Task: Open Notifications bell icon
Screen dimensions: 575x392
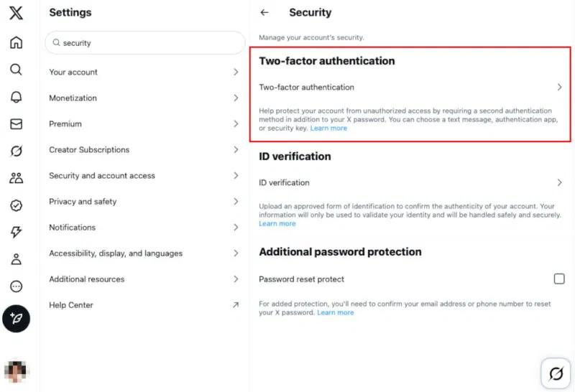Action: tap(16, 97)
